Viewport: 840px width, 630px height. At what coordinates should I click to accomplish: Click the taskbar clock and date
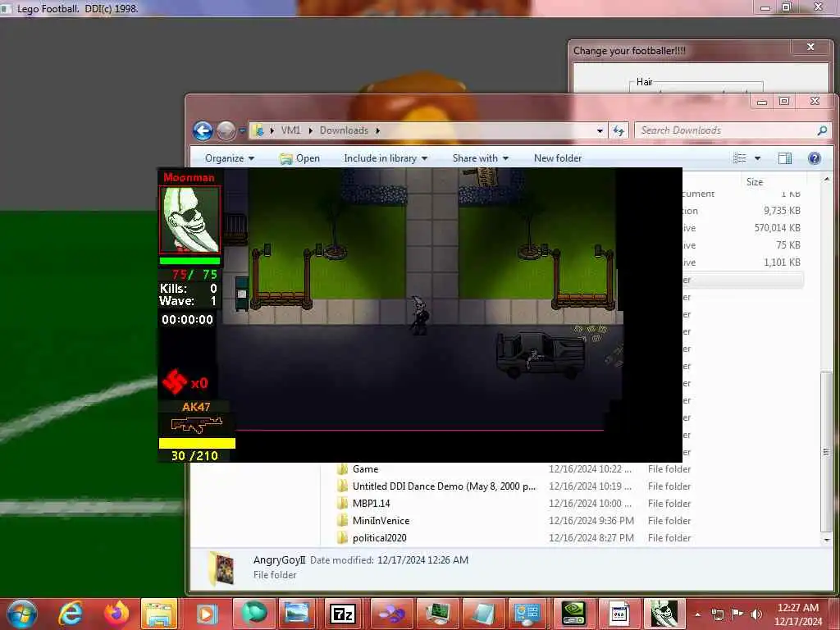(x=797, y=614)
